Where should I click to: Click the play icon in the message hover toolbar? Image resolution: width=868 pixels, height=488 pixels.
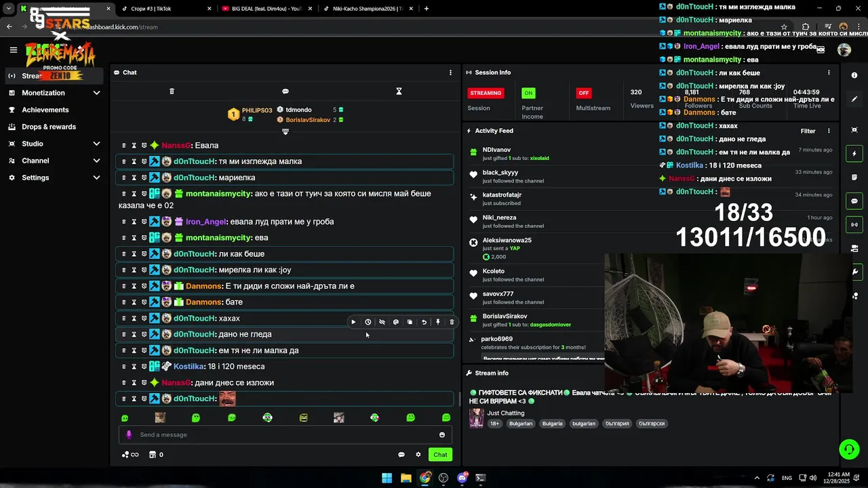(353, 323)
